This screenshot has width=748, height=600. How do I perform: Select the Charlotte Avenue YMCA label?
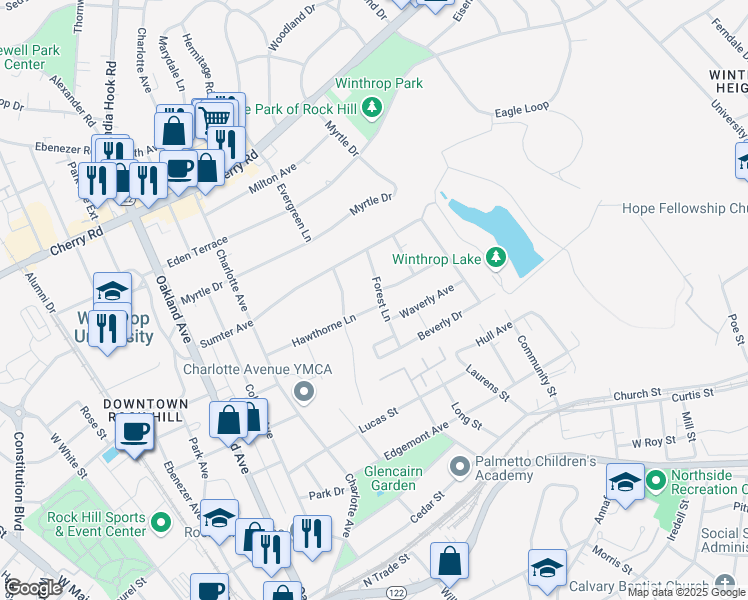click(x=258, y=370)
